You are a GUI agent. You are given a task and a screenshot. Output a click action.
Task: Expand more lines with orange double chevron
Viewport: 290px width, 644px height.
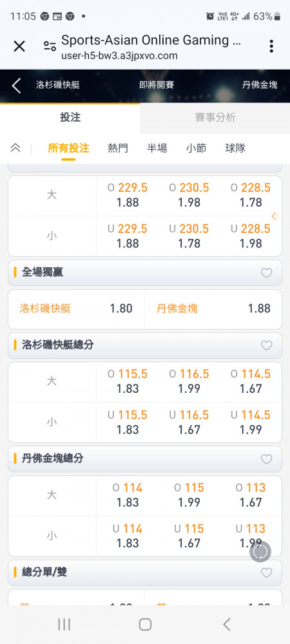[x=275, y=216]
